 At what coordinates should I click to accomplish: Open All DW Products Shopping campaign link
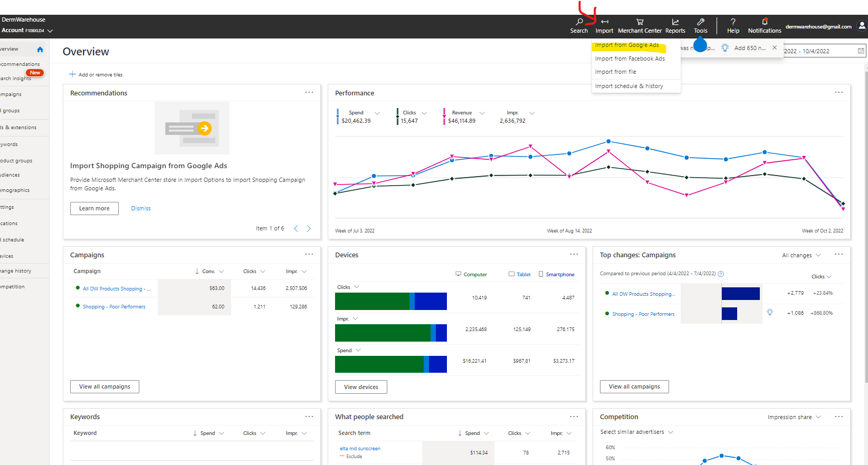point(117,289)
